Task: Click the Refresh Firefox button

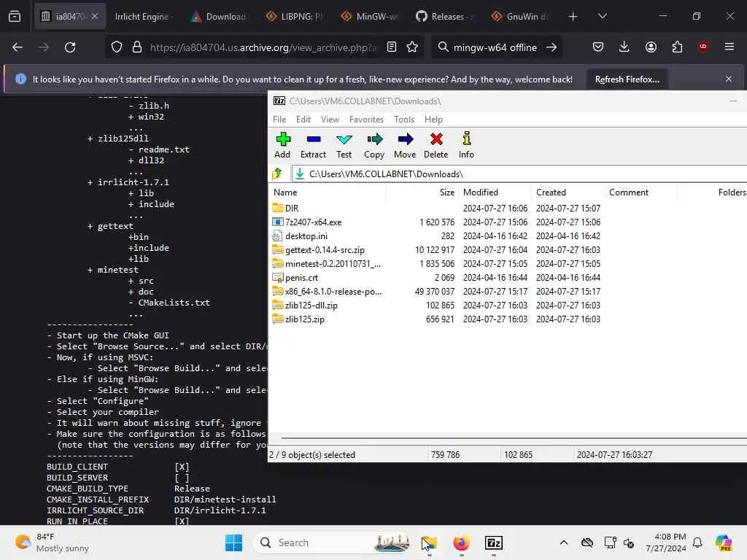Action: [x=627, y=79]
